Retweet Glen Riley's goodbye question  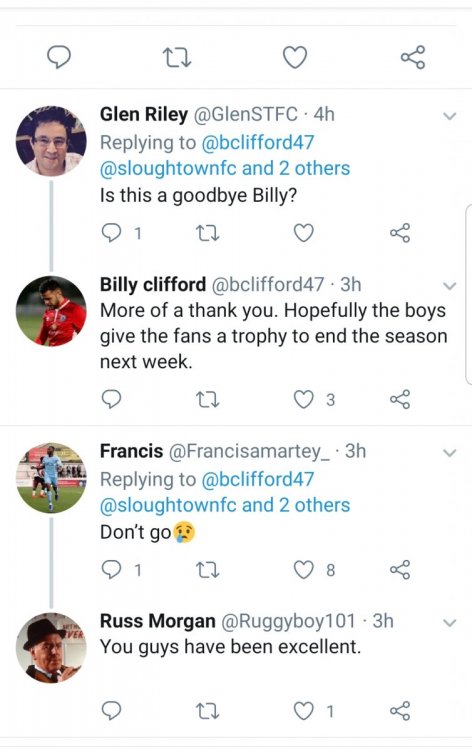[209, 233]
